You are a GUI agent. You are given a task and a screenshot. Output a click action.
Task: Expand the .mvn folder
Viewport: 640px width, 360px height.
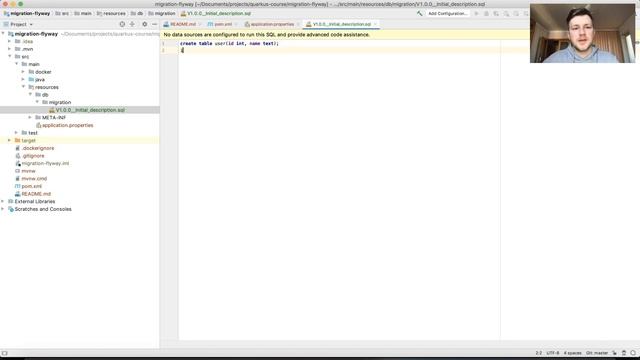(x=10, y=49)
